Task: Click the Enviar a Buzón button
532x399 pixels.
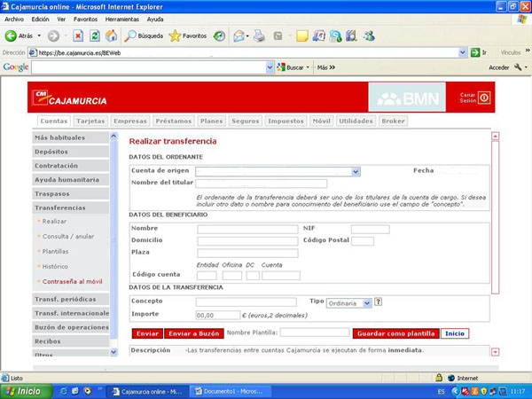Action: 194,333
